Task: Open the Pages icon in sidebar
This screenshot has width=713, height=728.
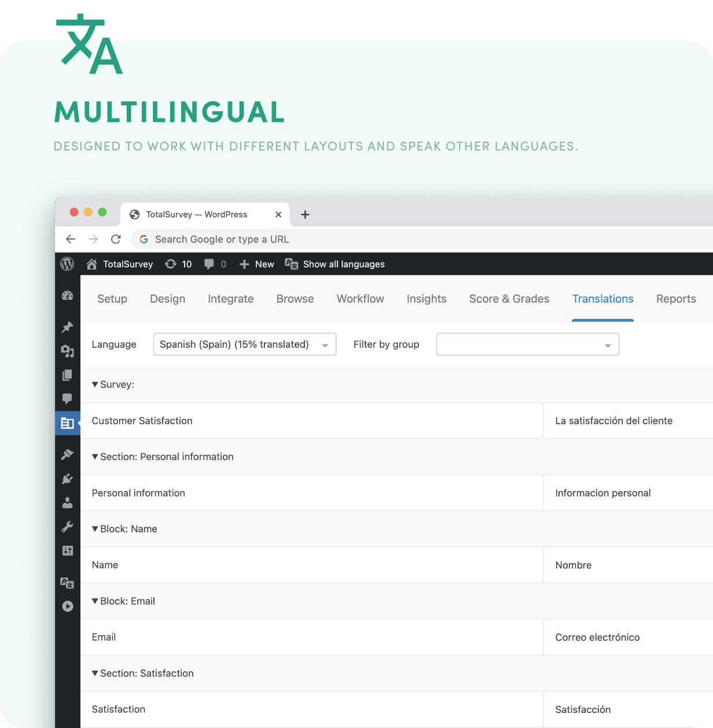Action: pyautogui.click(x=67, y=375)
